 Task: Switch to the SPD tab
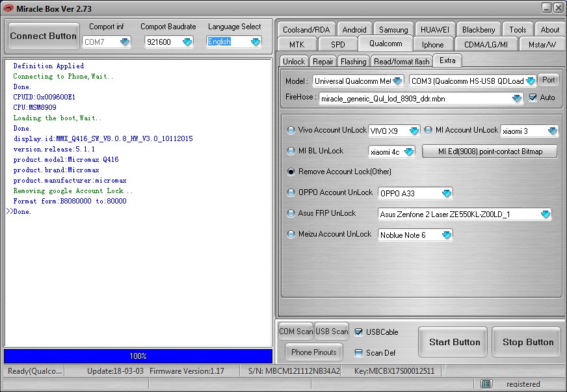click(338, 44)
